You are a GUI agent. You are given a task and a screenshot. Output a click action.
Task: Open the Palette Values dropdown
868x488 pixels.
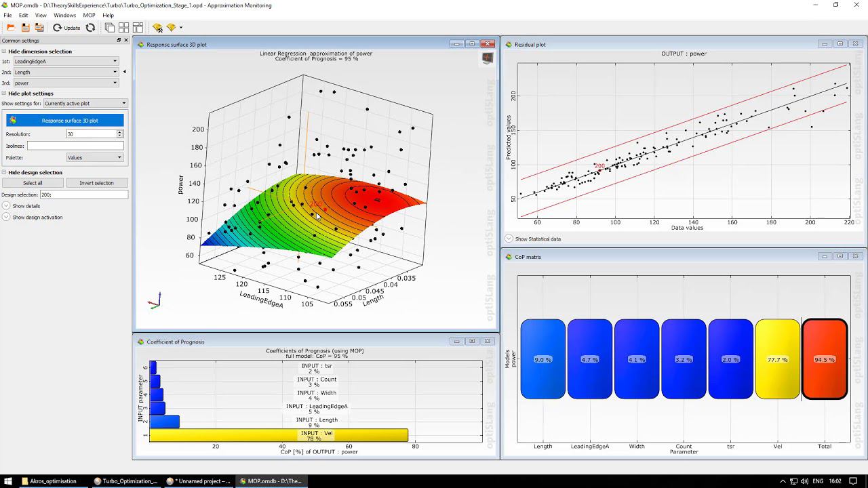click(x=95, y=158)
